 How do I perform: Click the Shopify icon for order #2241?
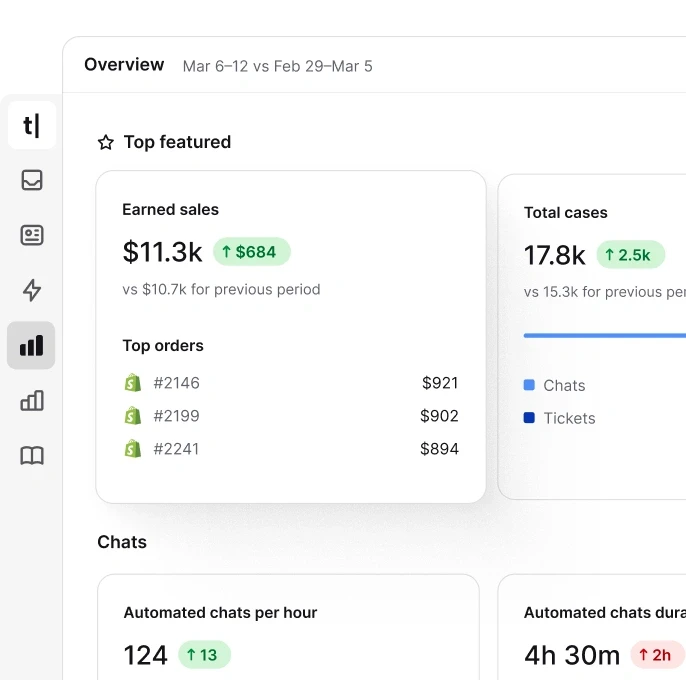(133, 449)
